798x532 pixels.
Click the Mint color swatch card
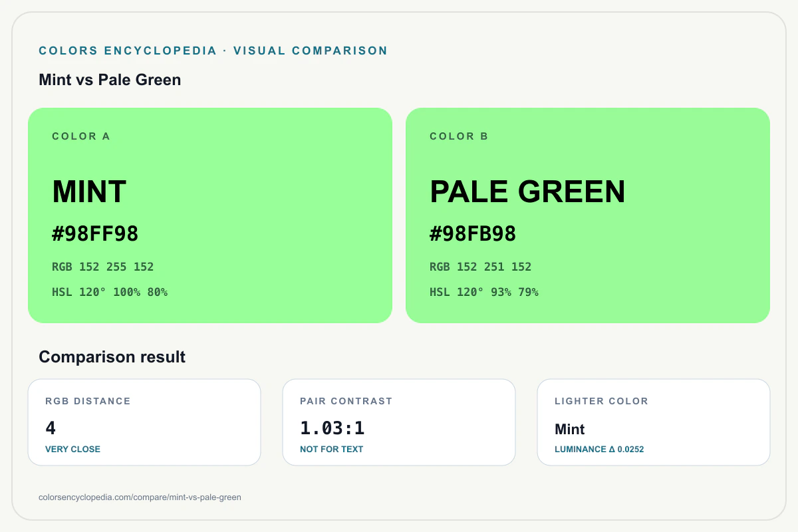210,215
